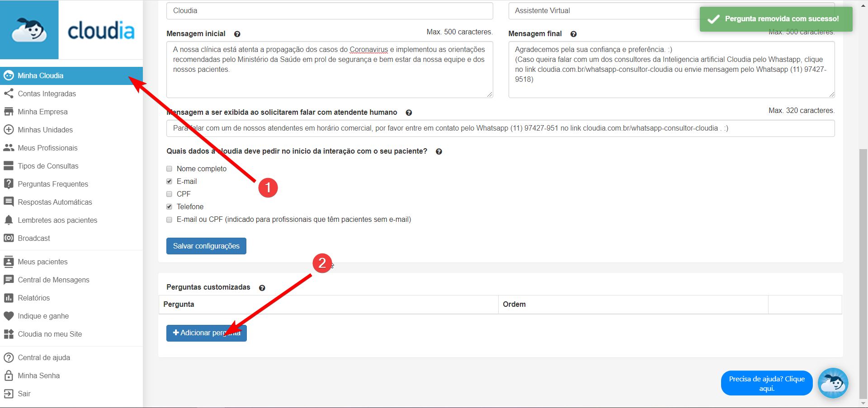
Task: Click the atendente humano message field
Action: (x=500, y=128)
